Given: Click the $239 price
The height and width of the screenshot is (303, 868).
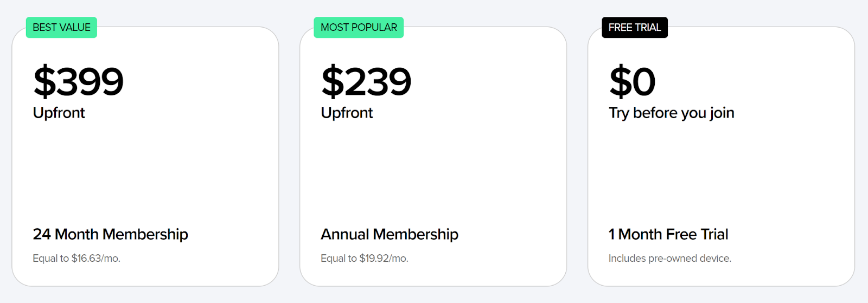Looking at the screenshot, I should coord(366,82).
